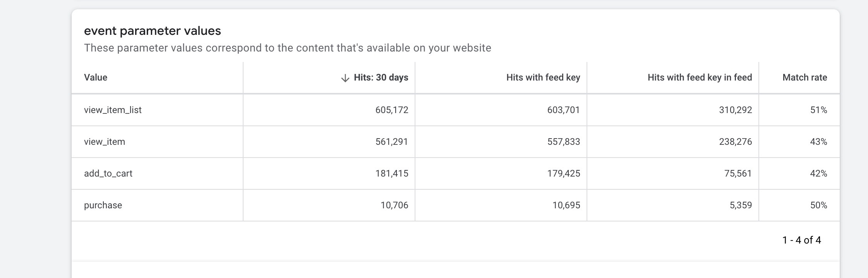
Task: Click the 51% match rate cell
Action: [818, 110]
